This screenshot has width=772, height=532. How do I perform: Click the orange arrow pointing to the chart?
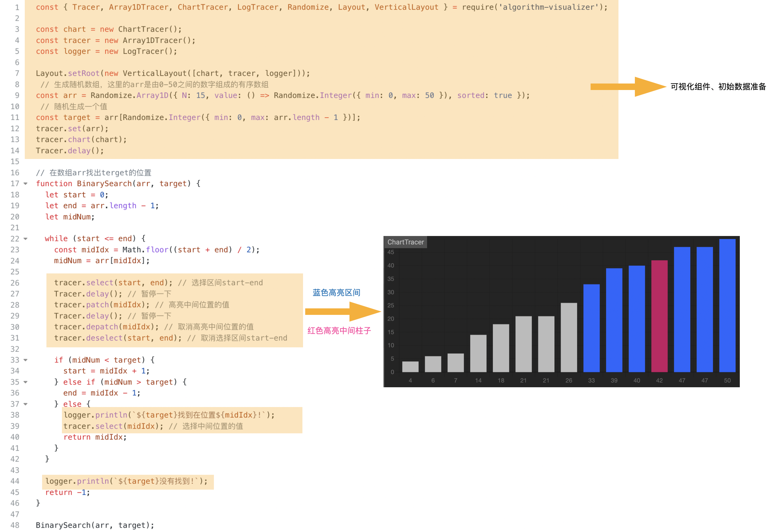point(343,312)
